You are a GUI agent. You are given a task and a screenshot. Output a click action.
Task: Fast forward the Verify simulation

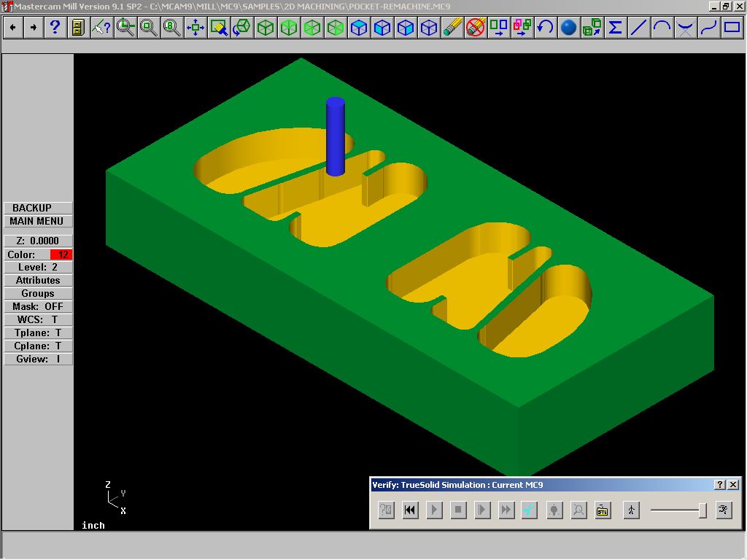(x=506, y=510)
